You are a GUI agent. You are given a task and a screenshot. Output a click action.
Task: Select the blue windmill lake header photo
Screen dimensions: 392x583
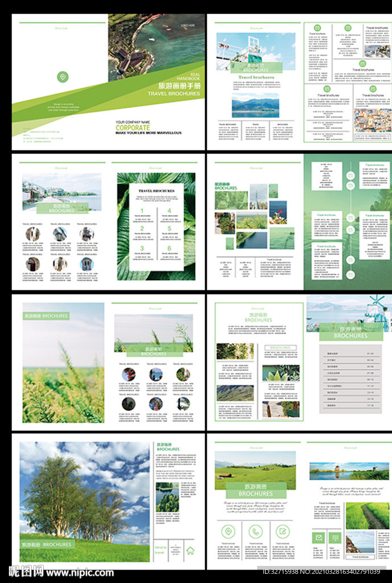point(349,314)
